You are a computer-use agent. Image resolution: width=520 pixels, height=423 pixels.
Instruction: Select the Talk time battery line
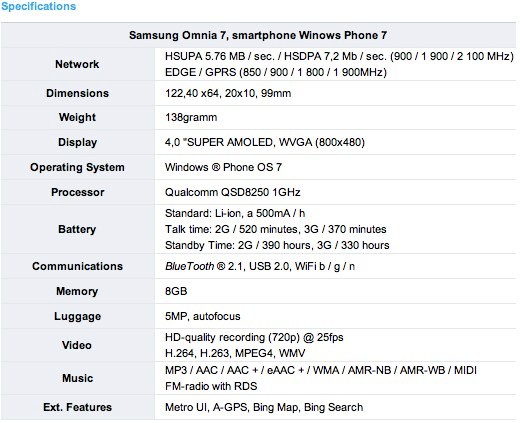[276, 229]
